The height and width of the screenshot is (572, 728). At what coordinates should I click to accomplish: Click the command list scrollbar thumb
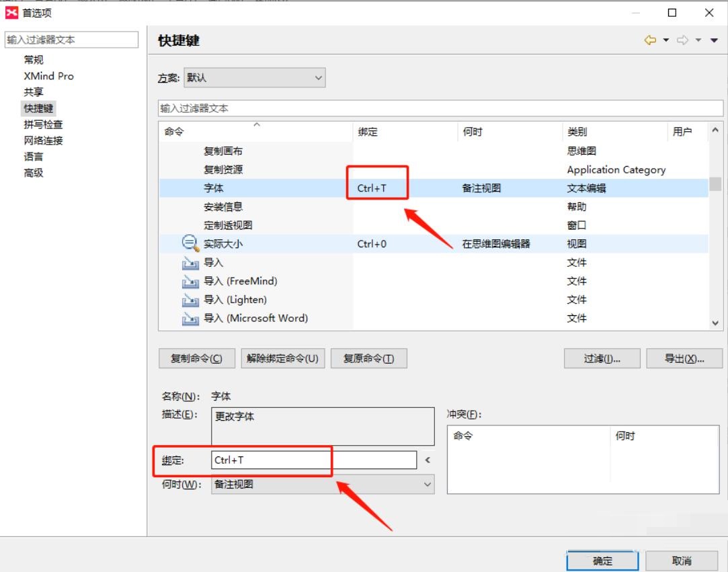click(715, 184)
